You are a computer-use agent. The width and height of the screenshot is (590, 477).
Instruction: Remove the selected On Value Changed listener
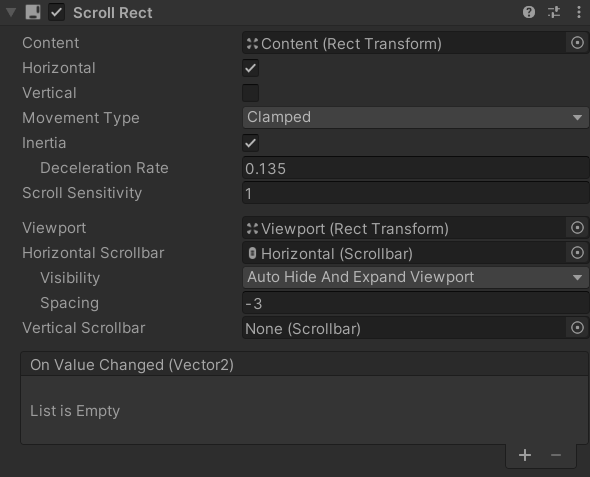(x=556, y=455)
